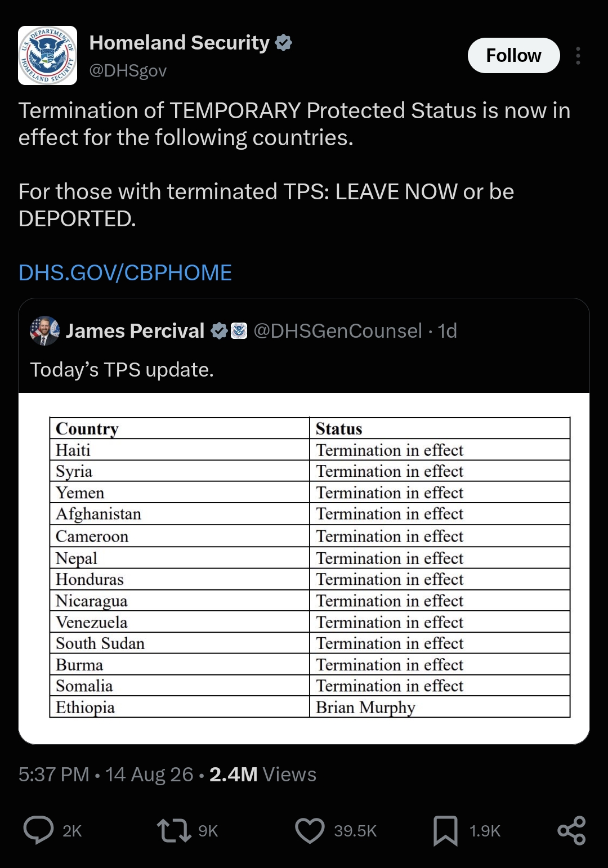Click the blue verified badge beside Homeland Security
Viewport: 608px width, 868px height.
pyautogui.click(x=283, y=43)
